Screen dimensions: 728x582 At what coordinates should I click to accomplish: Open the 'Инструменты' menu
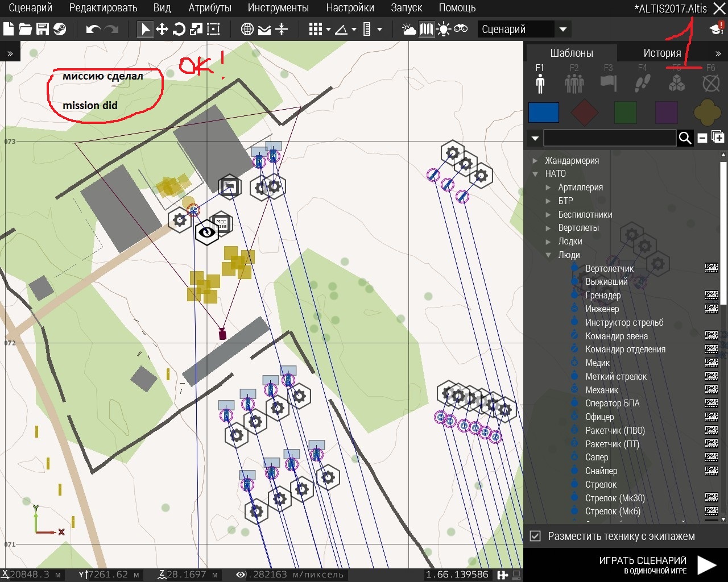[278, 8]
